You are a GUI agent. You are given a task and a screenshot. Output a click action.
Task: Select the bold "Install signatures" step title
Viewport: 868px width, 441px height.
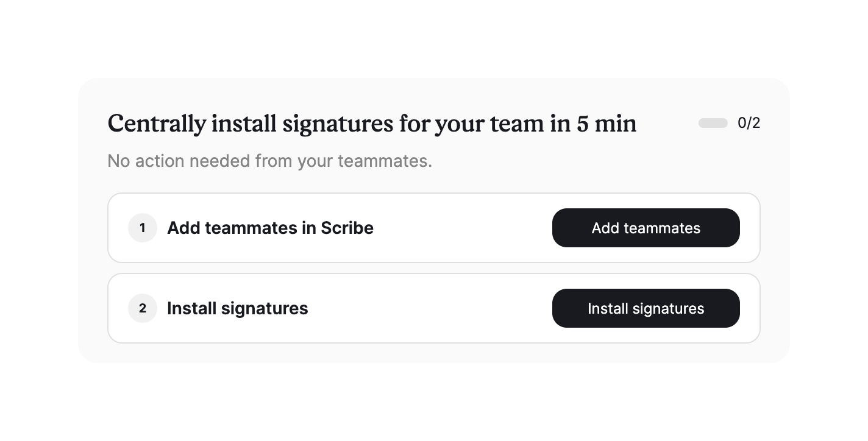[x=237, y=308]
